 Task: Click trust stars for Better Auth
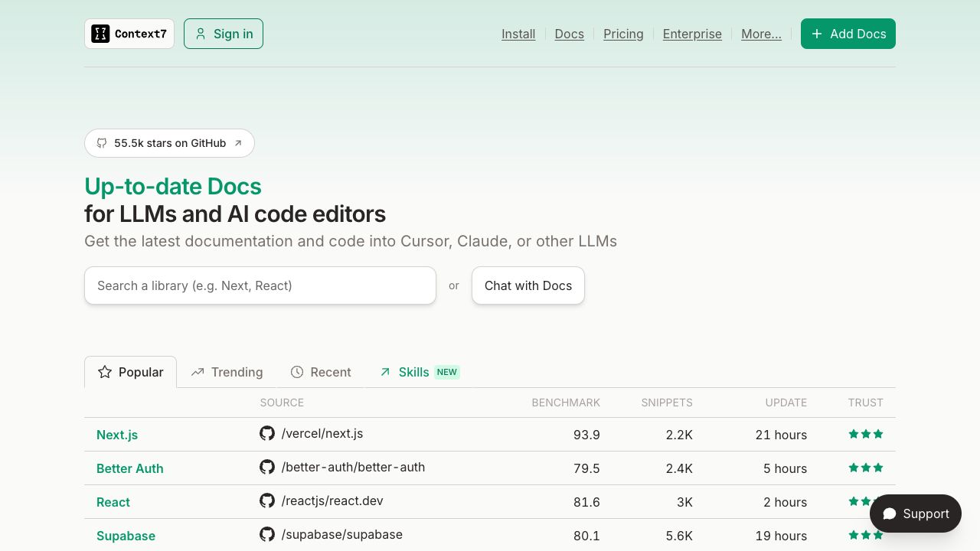(x=866, y=468)
